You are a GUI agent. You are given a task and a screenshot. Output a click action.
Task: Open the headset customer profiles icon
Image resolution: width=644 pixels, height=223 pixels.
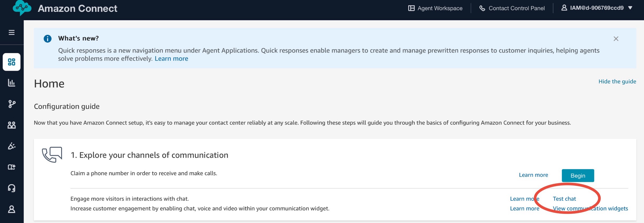pyautogui.click(x=12, y=188)
